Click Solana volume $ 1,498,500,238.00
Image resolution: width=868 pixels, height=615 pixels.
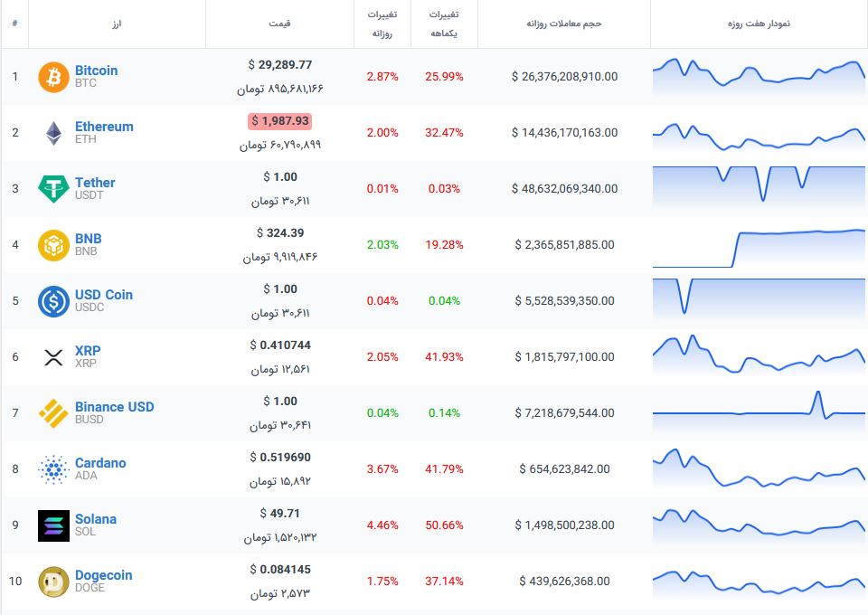(564, 525)
